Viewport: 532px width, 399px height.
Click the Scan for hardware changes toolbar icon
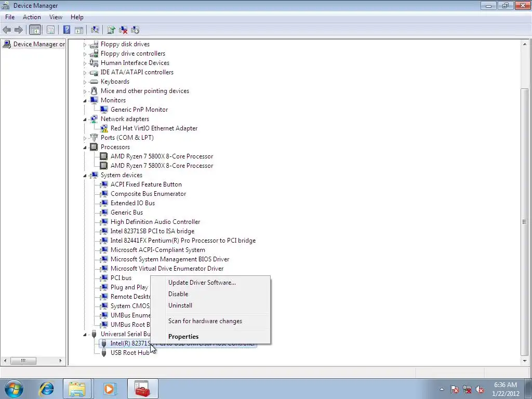[x=95, y=30]
